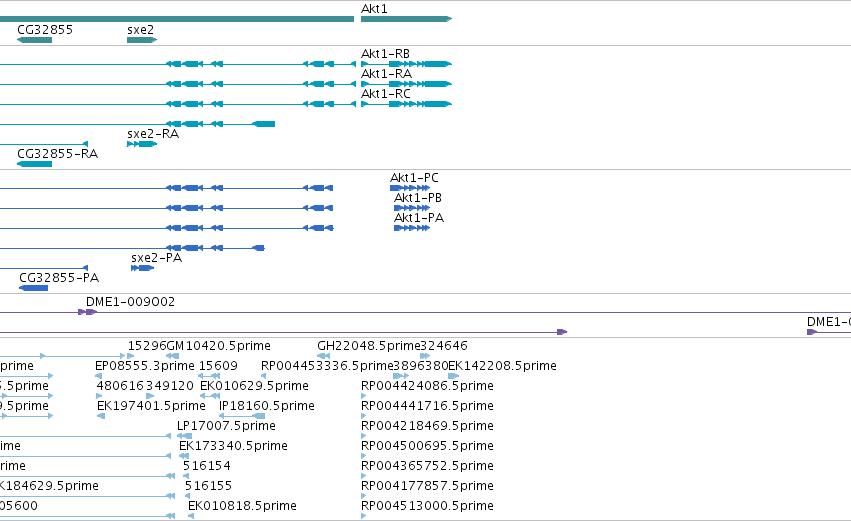Select the CG32855-PA protein label
The width and height of the screenshot is (851, 521).
tap(59, 278)
